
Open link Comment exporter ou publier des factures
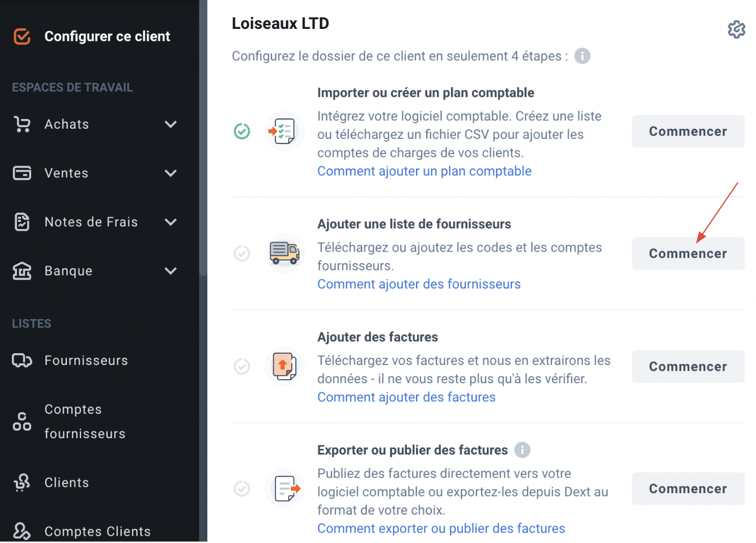441,528
